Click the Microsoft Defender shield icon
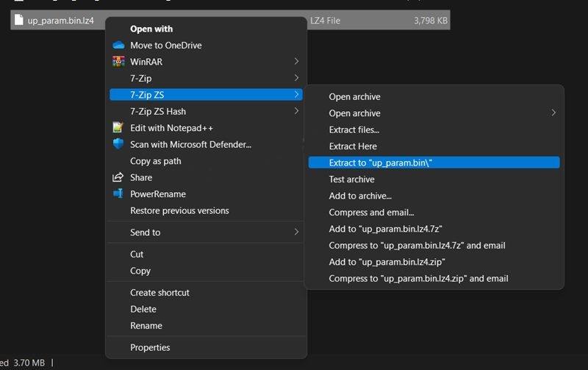 tap(118, 144)
